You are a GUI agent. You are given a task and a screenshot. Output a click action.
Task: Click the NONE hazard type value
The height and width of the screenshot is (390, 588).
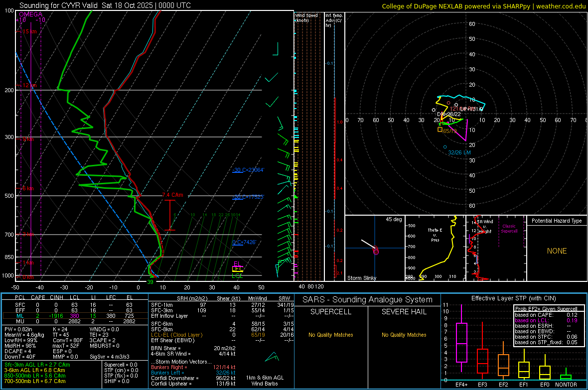point(557,251)
